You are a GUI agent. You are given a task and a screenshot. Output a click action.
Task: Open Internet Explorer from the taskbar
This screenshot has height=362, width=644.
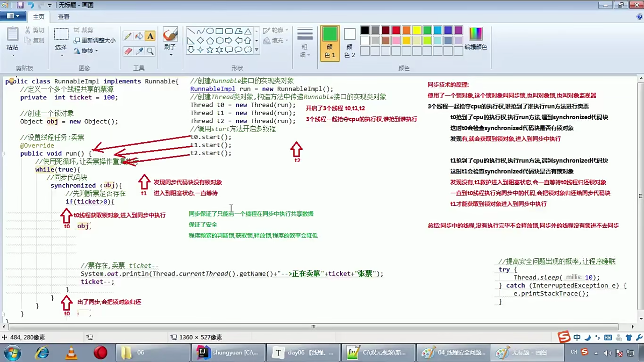click(42, 353)
